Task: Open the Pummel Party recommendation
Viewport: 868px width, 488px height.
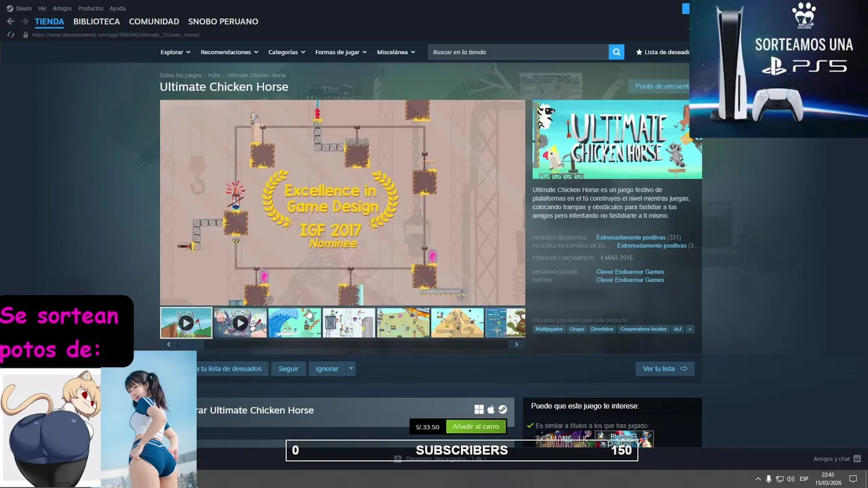Action: click(624, 439)
